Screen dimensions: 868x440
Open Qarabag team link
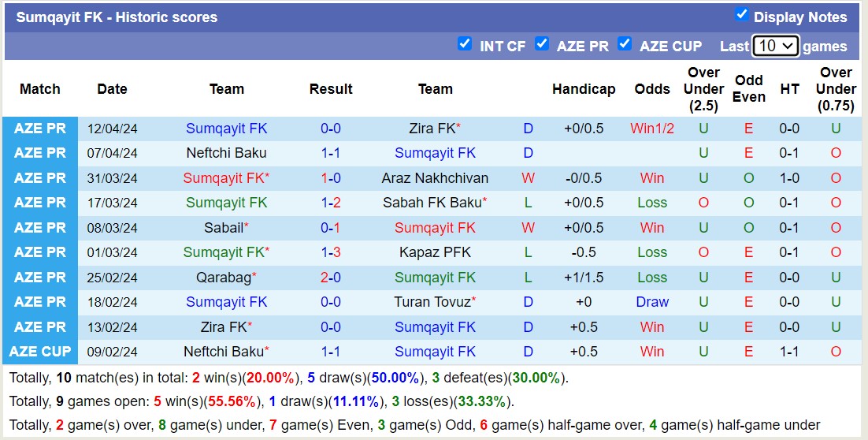pyautogui.click(x=224, y=278)
